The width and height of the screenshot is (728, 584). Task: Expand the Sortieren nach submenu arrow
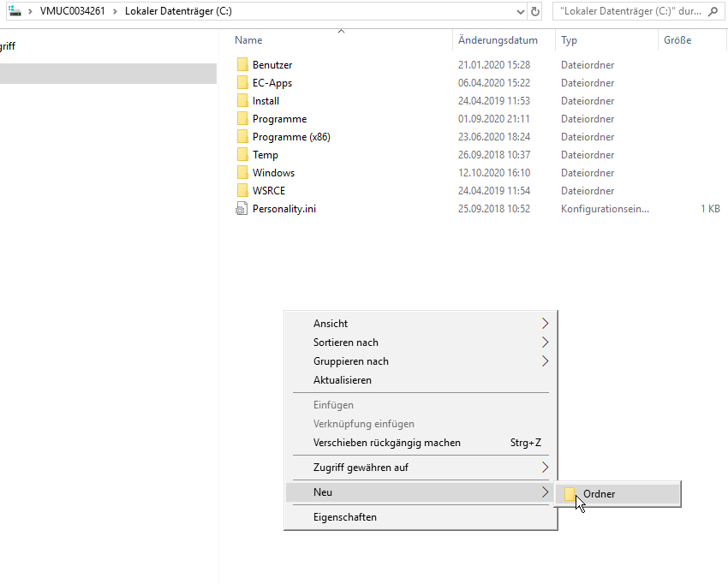tap(545, 343)
